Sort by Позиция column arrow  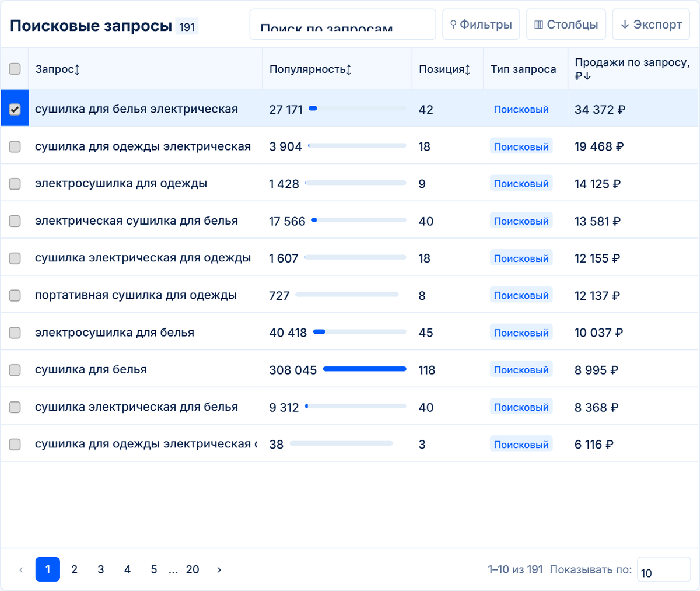pyautogui.click(x=468, y=69)
